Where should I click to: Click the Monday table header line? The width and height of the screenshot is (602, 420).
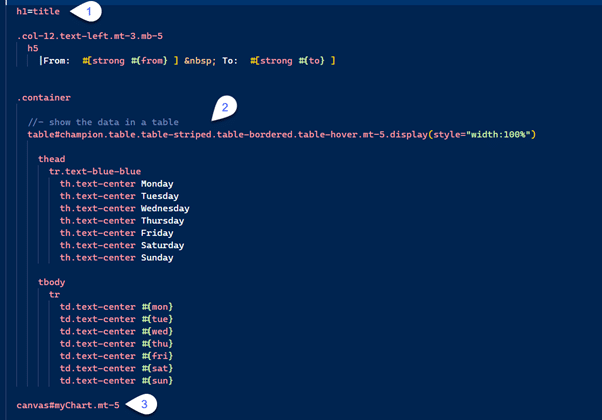(x=116, y=184)
